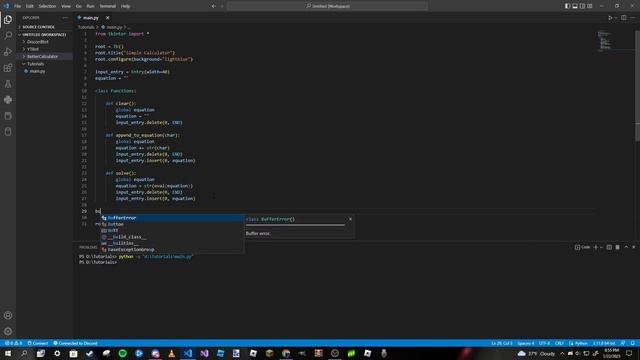Open Spotify from the taskbar
The width and height of the screenshot is (640, 360).
[122, 353]
